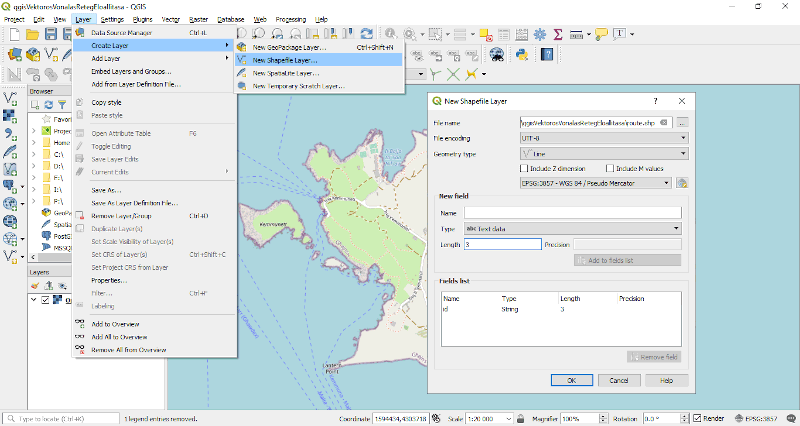The image size is (800, 426).
Task: Click Add to fields list button
Action: pyautogui.click(x=627, y=260)
